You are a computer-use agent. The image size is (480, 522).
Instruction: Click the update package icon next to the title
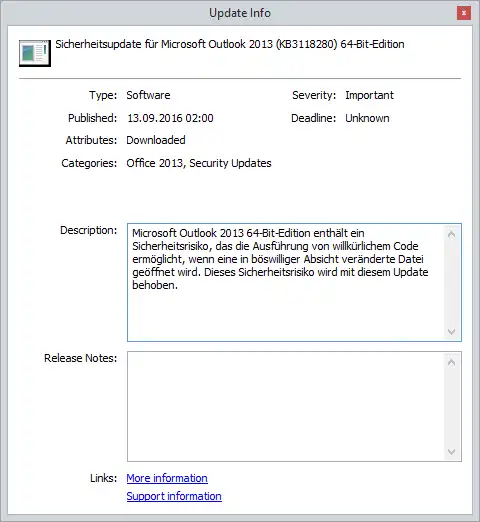pyautogui.click(x=35, y=53)
